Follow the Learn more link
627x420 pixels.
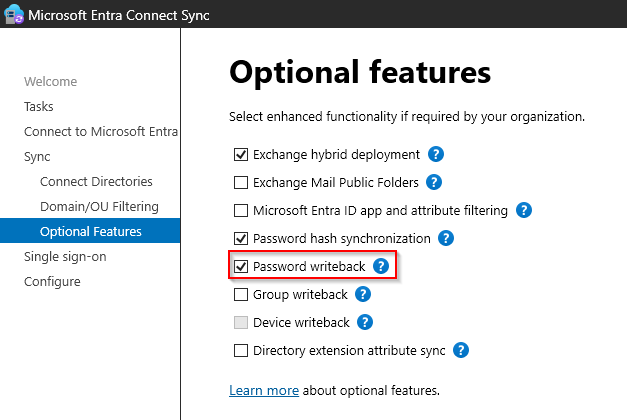point(264,390)
